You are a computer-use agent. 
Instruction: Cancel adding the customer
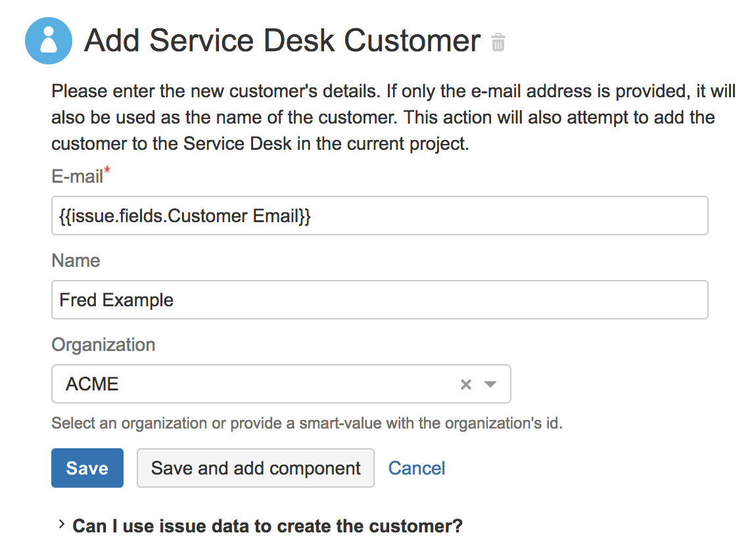tap(417, 468)
